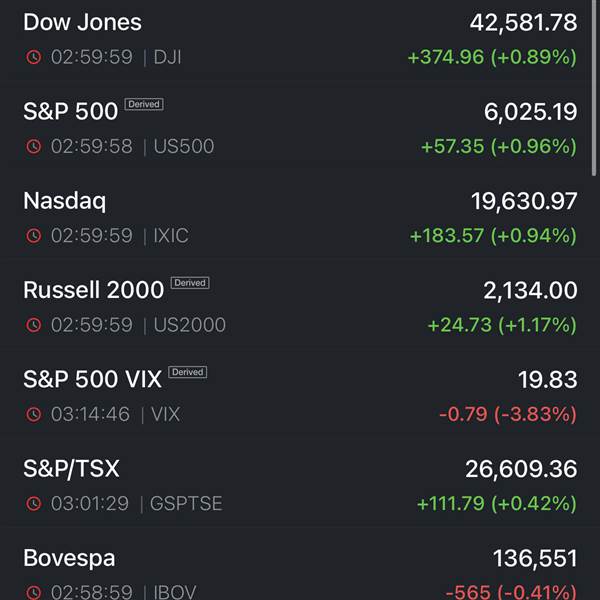Click the Derived badge next to S&P 500 VIX
The width and height of the screenshot is (600, 600).
point(188,372)
